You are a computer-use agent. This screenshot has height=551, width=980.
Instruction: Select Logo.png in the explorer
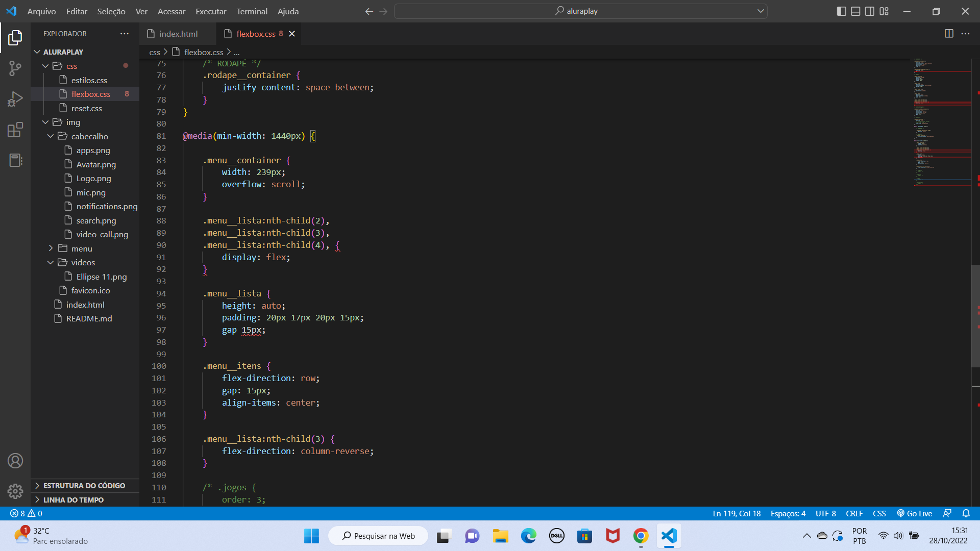[93, 178]
